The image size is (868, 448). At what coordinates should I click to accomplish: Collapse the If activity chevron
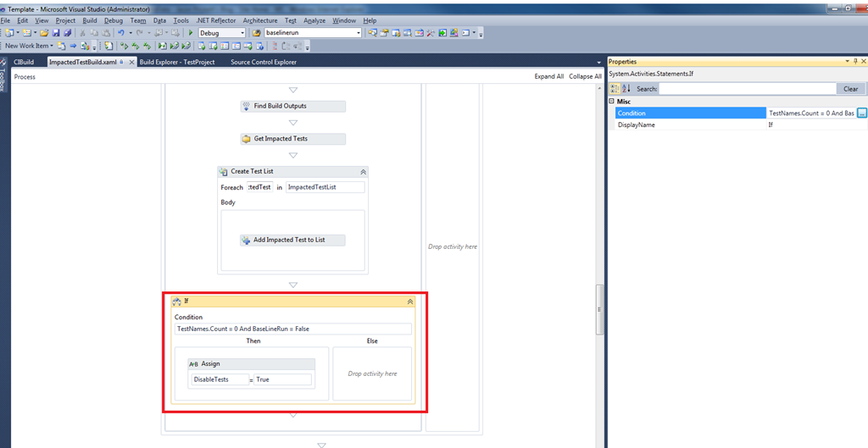tap(410, 301)
